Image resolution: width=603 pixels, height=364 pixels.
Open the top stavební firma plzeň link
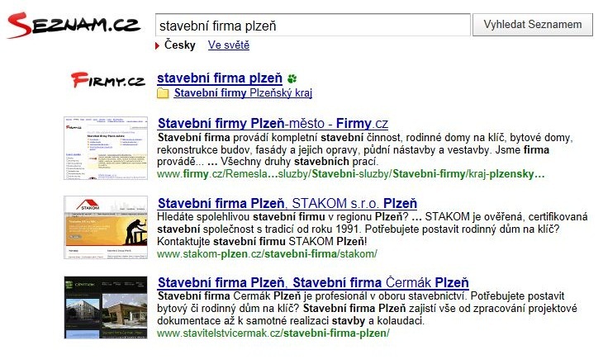tap(220, 78)
